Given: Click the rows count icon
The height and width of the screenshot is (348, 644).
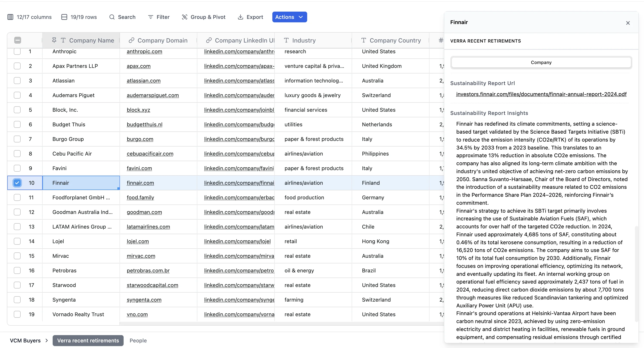Looking at the screenshot, I should tap(64, 17).
